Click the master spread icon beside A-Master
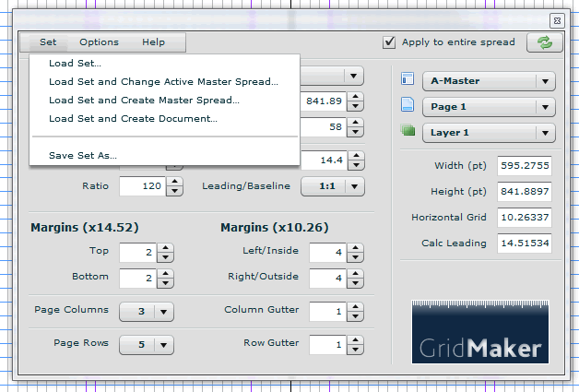 coord(408,79)
